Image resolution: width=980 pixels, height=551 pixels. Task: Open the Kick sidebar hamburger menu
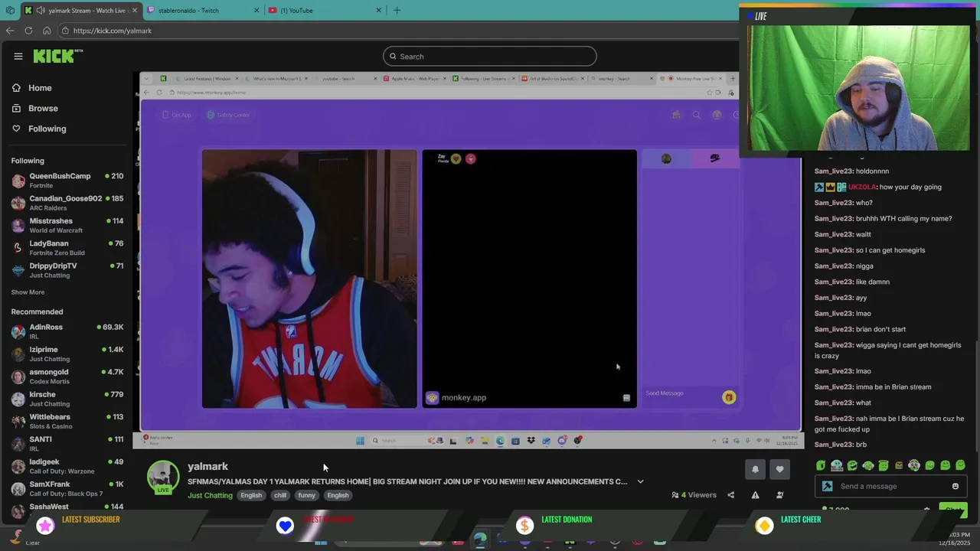pyautogui.click(x=18, y=56)
